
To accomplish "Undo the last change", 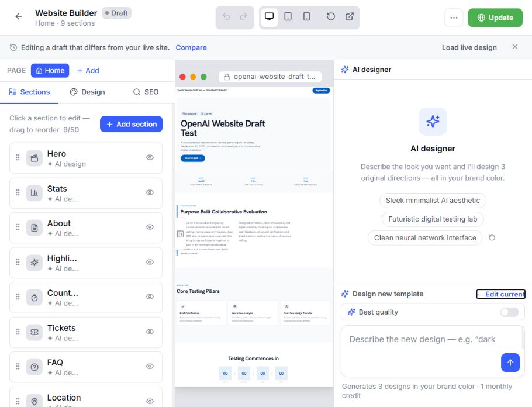I will pyautogui.click(x=226, y=16).
